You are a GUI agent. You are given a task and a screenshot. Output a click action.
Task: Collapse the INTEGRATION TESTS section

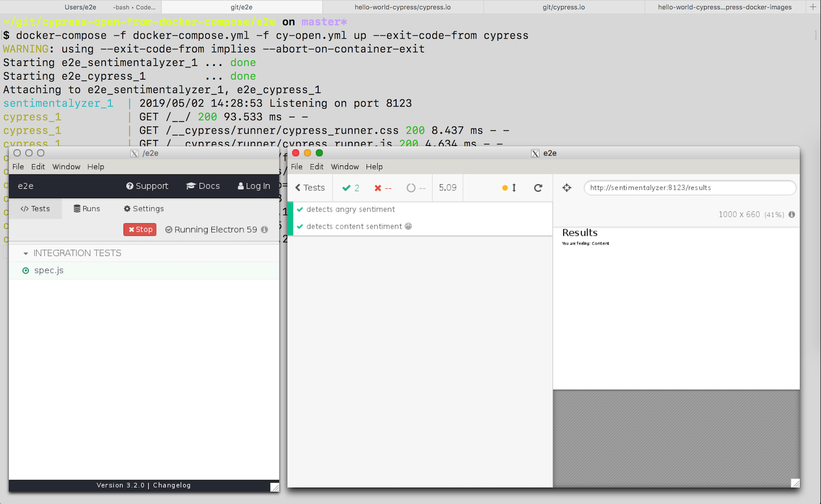click(26, 253)
